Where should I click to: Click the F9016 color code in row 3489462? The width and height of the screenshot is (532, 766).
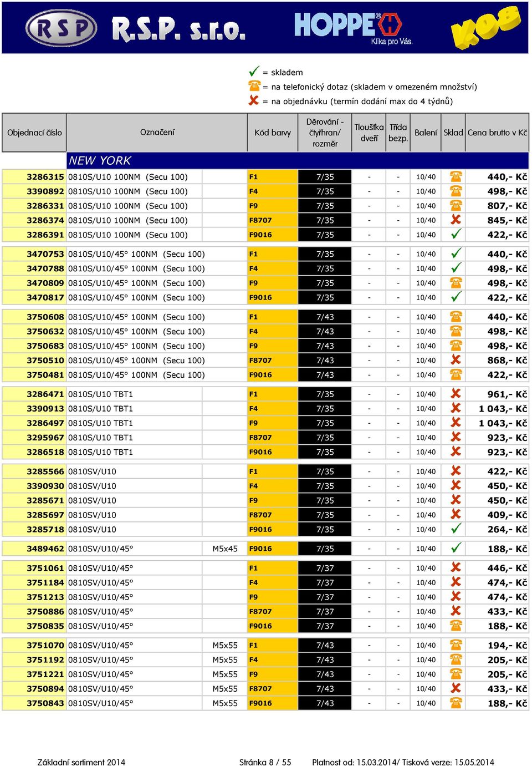tap(260, 549)
